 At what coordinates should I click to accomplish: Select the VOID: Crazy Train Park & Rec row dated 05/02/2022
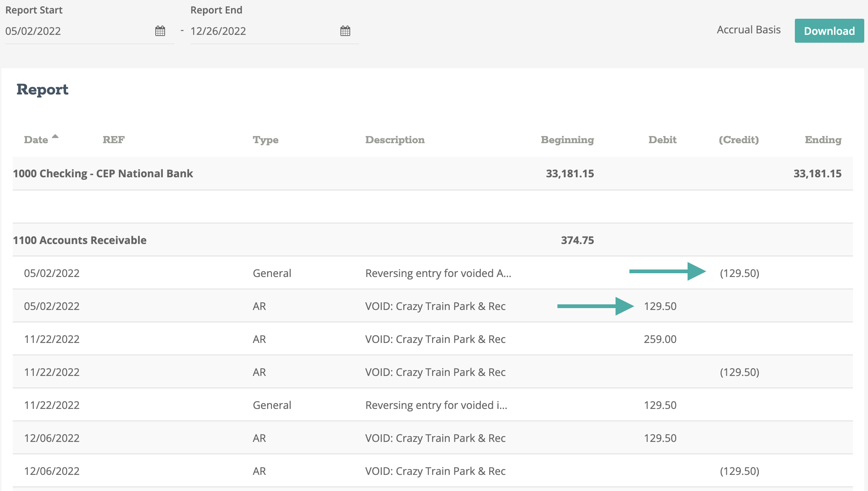click(435, 306)
